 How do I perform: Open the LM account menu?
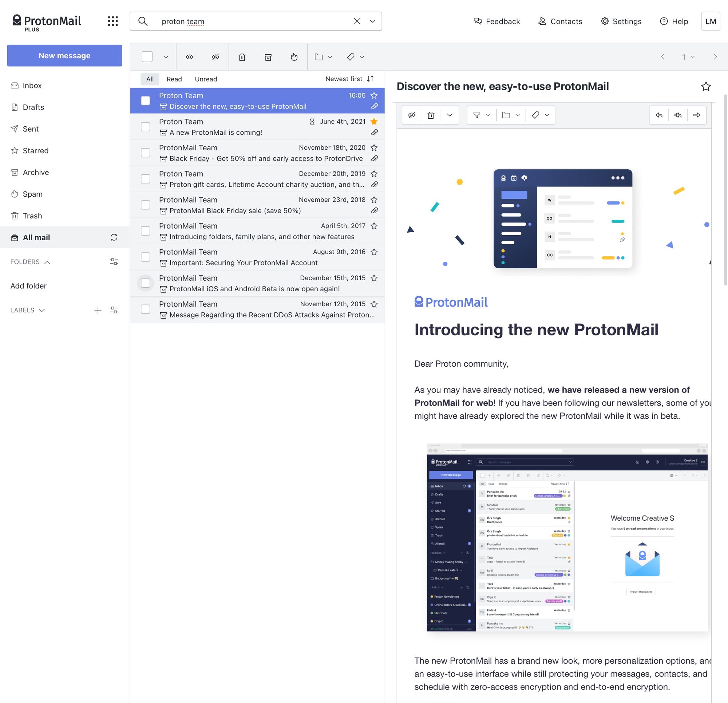(711, 21)
